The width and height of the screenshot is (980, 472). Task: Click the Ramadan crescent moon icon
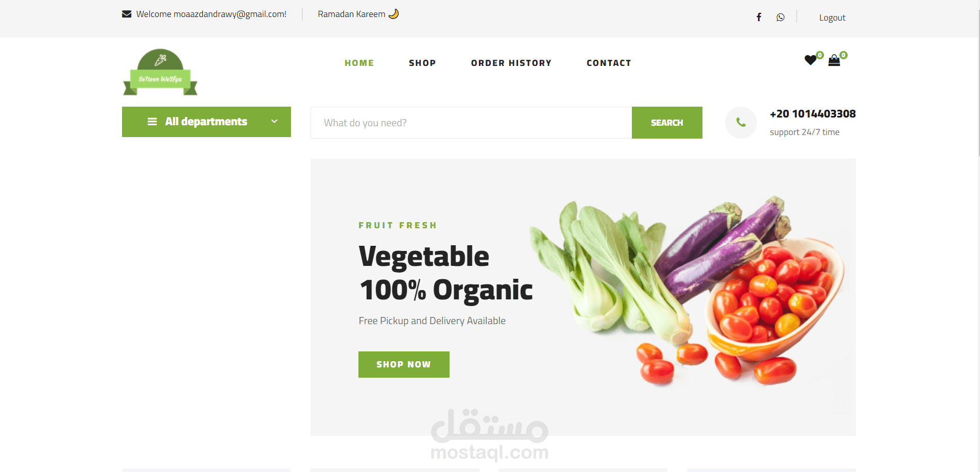tap(393, 14)
